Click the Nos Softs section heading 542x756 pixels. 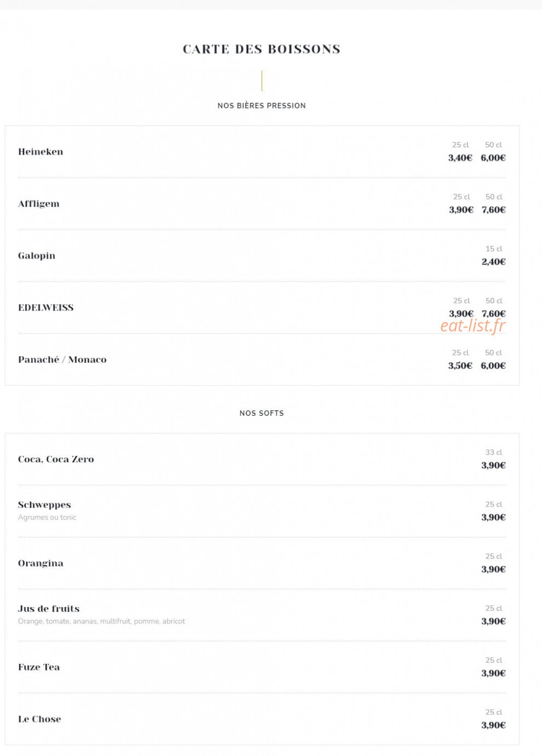tap(261, 413)
